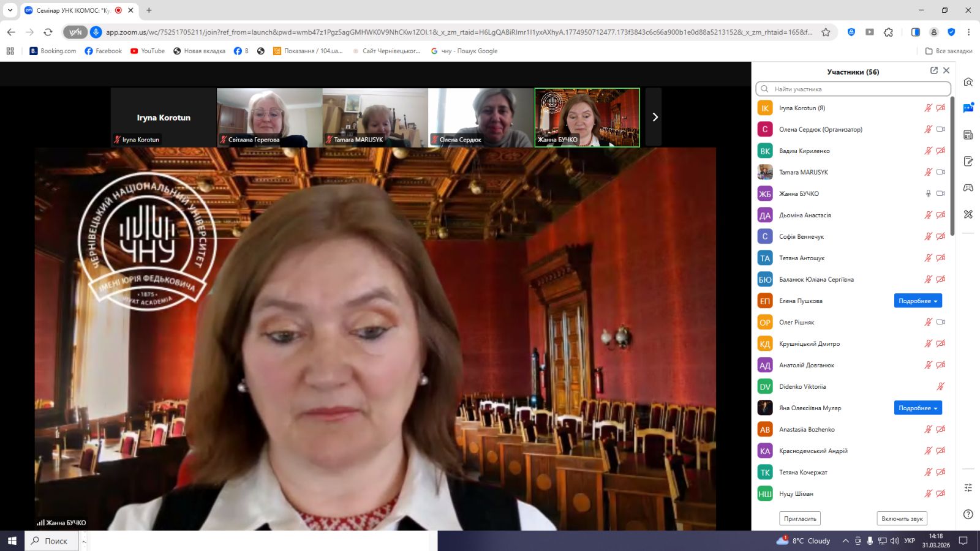Toggle the microphone icon for Жанна БУЧКО

click(928, 193)
